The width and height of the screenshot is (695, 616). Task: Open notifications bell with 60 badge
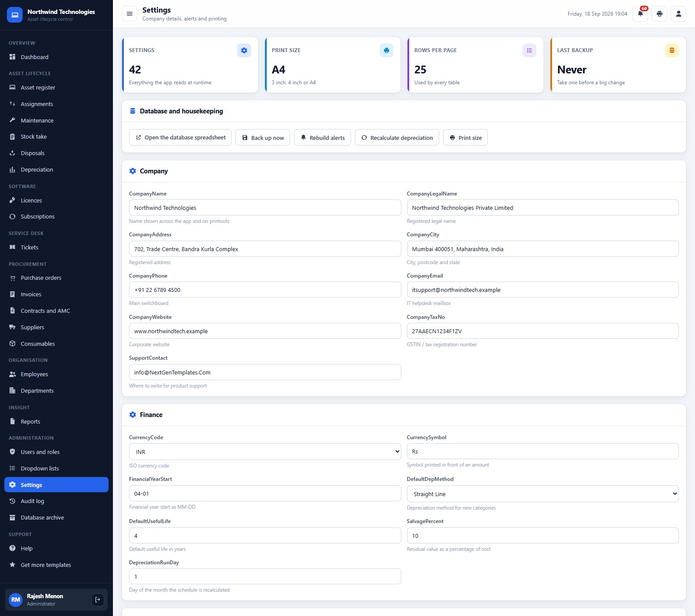click(640, 14)
